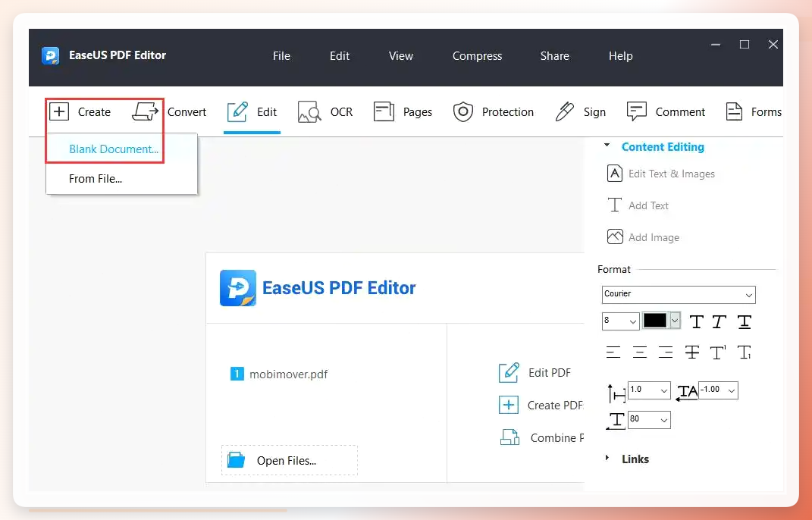Image resolution: width=812 pixels, height=520 pixels.
Task: Toggle bold text formatting
Action: point(697,321)
